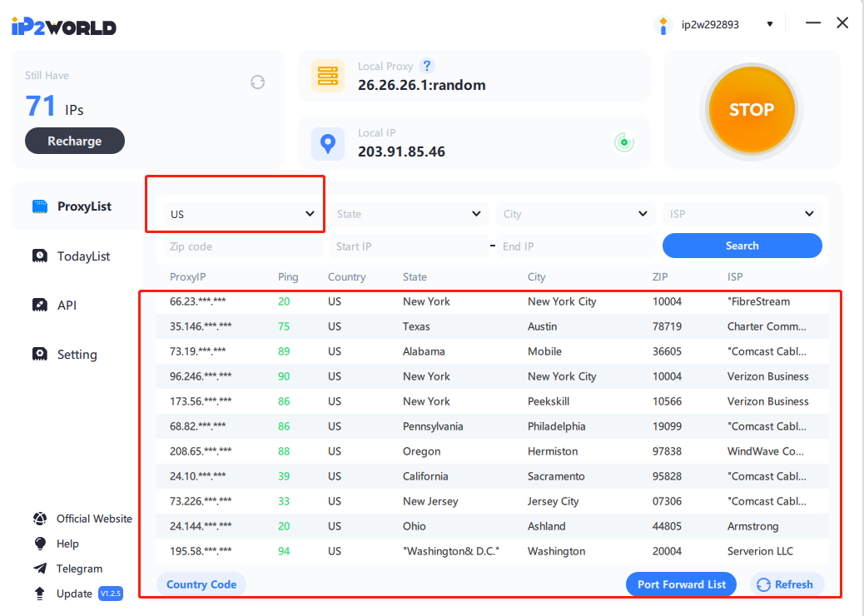Select proxy row 208.65.***.***

point(493,451)
